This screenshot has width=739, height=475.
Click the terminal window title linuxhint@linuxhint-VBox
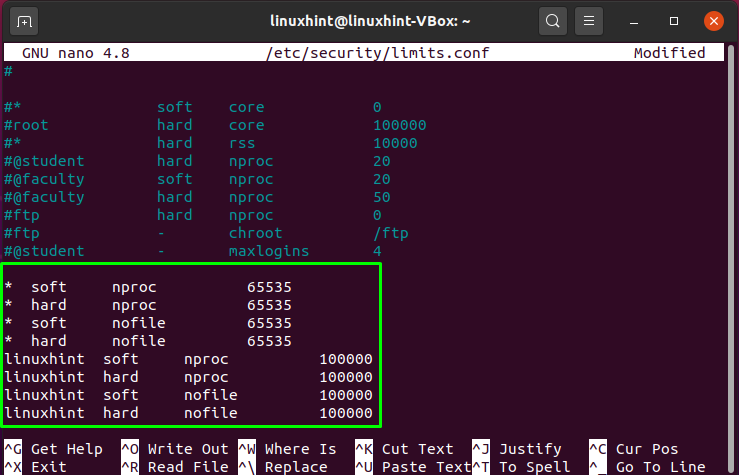370,21
